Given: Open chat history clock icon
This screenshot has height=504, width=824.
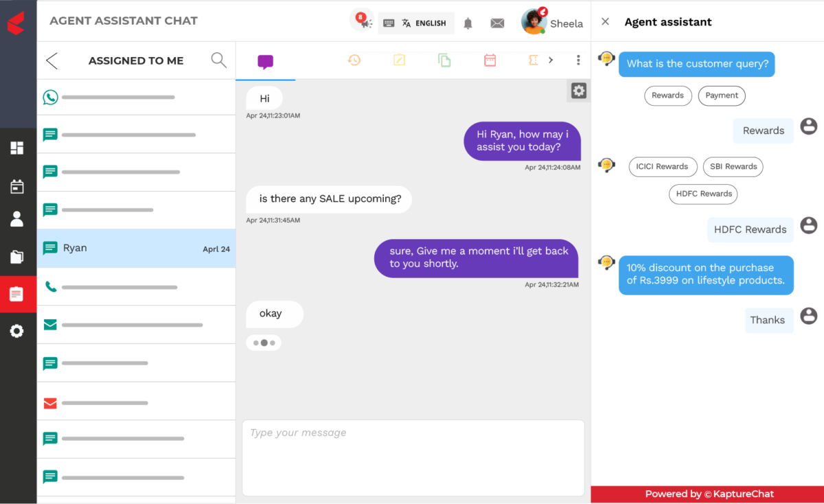Looking at the screenshot, I should coord(354,60).
